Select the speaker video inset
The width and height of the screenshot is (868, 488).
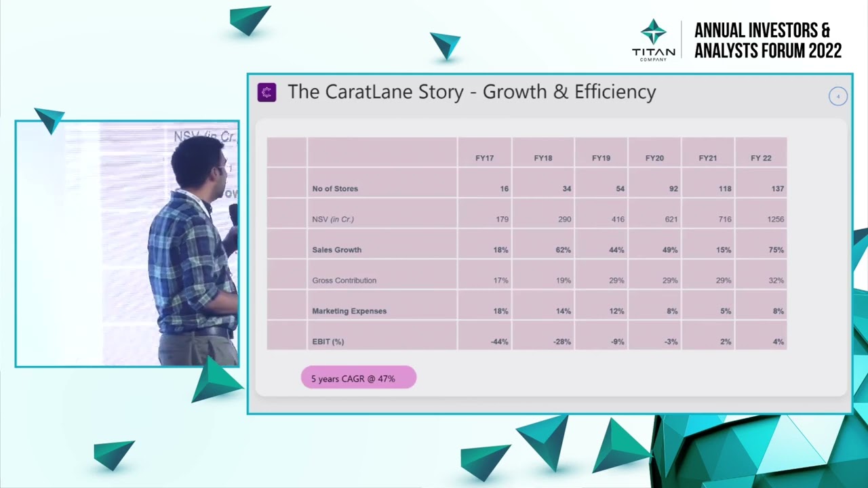(127, 244)
